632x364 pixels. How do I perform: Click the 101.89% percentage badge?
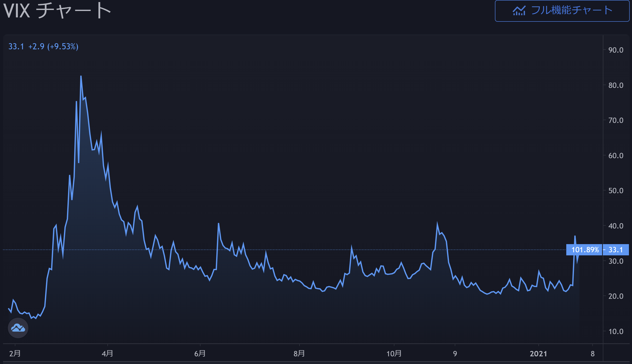coord(585,250)
